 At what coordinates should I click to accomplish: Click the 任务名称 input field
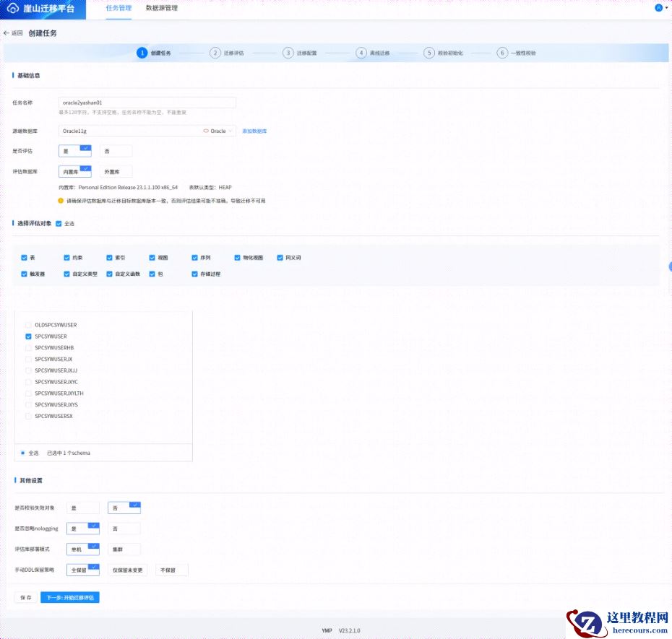147,103
